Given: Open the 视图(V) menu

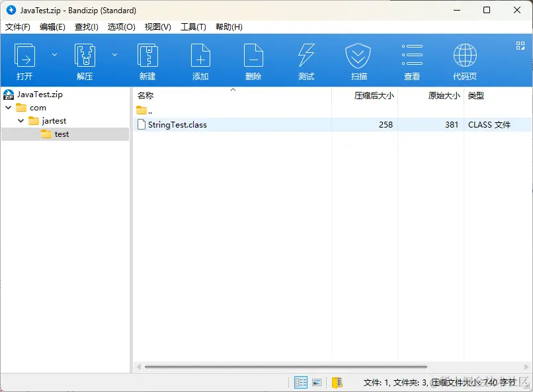Looking at the screenshot, I should click(158, 27).
